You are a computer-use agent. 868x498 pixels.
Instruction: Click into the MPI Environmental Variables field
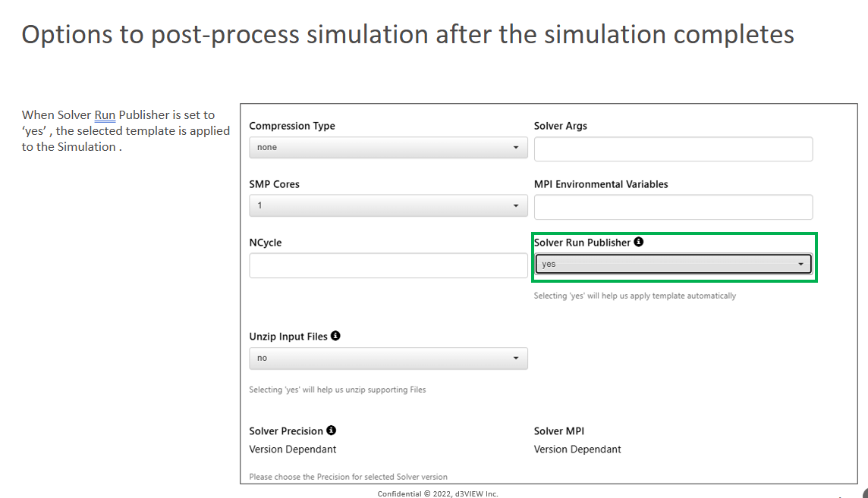tap(673, 207)
